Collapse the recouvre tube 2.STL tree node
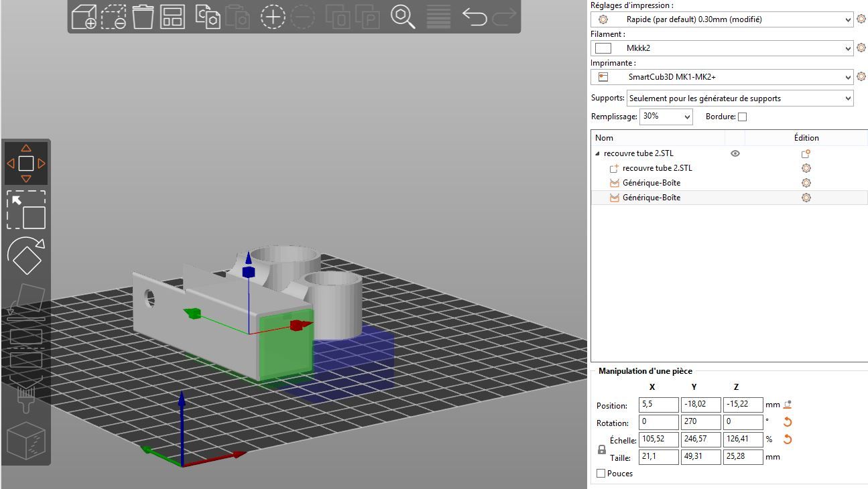The height and width of the screenshot is (489, 868). (x=597, y=153)
